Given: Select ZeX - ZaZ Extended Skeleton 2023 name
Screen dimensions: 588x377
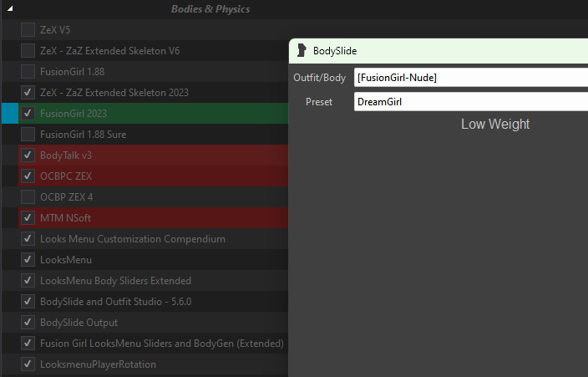Looking at the screenshot, I should tap(114, 93).
